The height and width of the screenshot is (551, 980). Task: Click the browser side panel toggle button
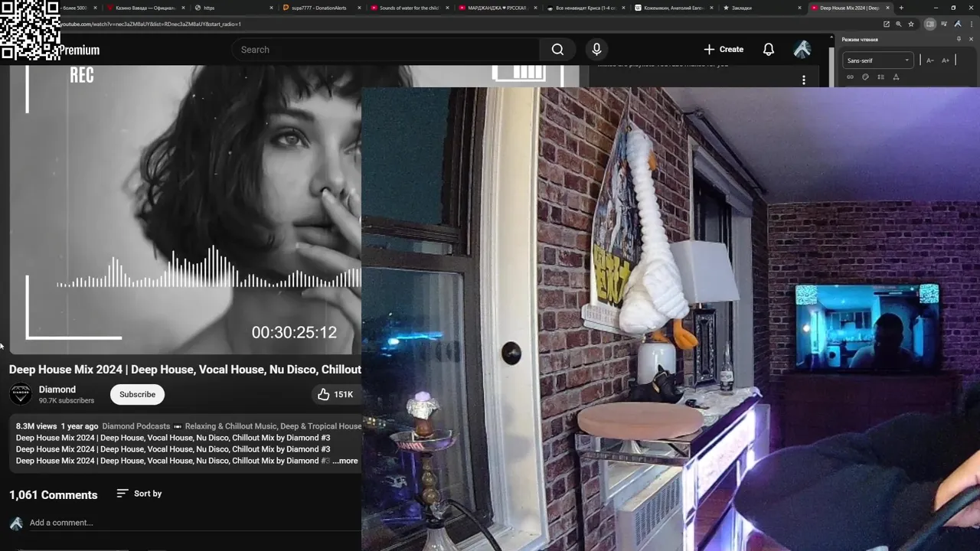click(x=930, y=24)
